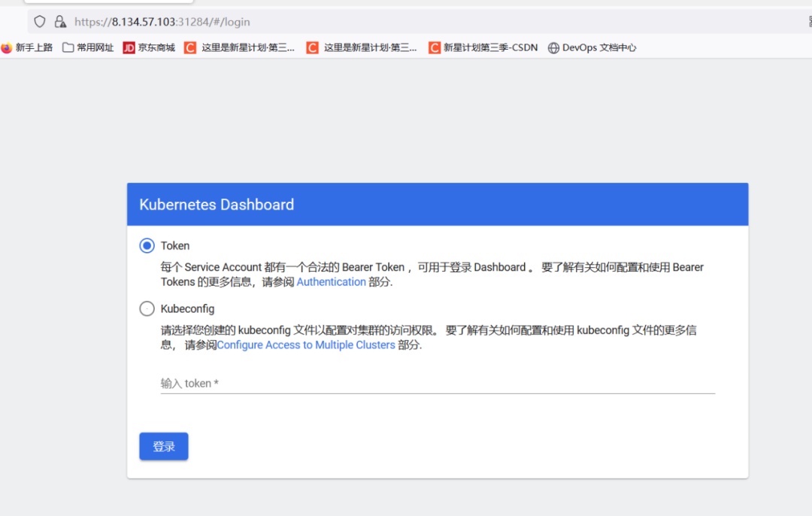The width and height of the screenshot is (812, 516).
Task: Click the 登录 login button
Action: pyautogui.click(x=164, y=446)
